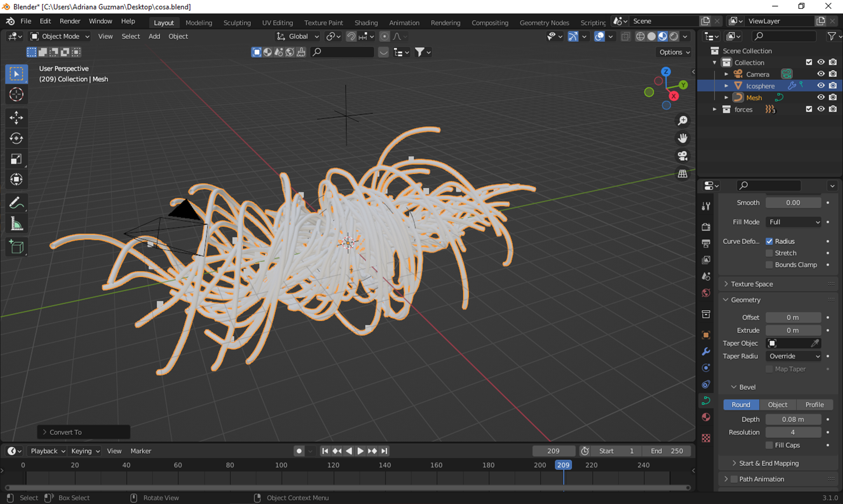Viewport: 843px width, 504px height.
Task: Expand the forces collection tree
Action: 714,109
